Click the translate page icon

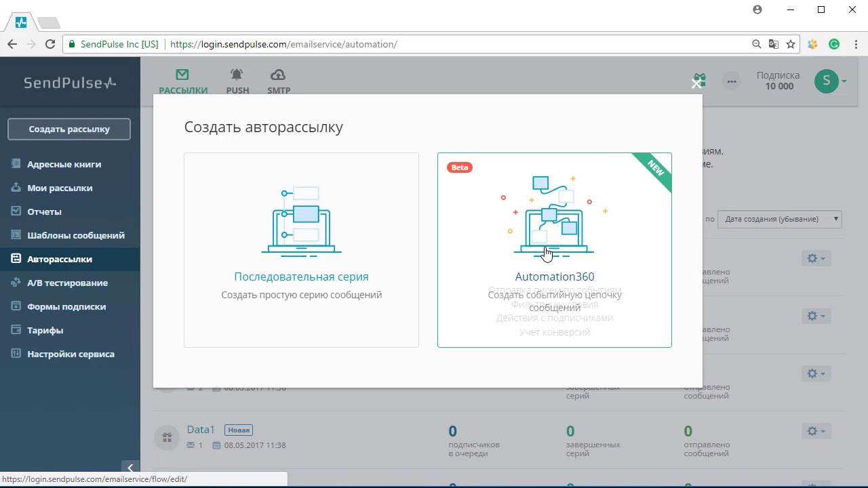tap(774, 44)
